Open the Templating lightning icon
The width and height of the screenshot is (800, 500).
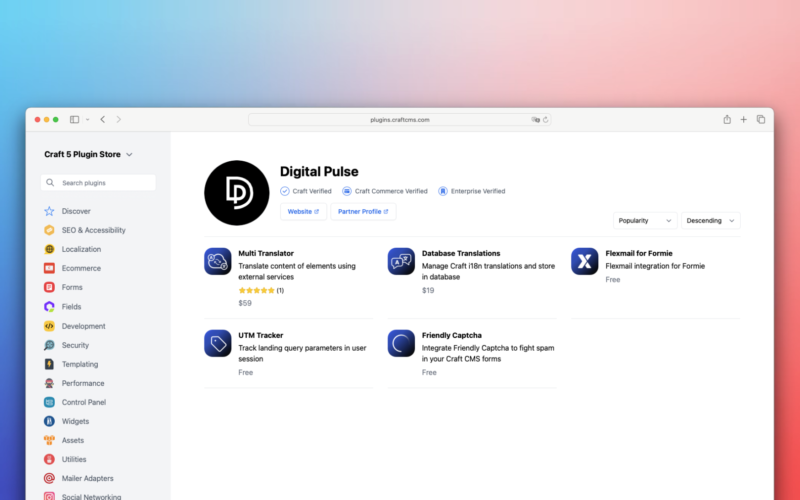[49, 364]
